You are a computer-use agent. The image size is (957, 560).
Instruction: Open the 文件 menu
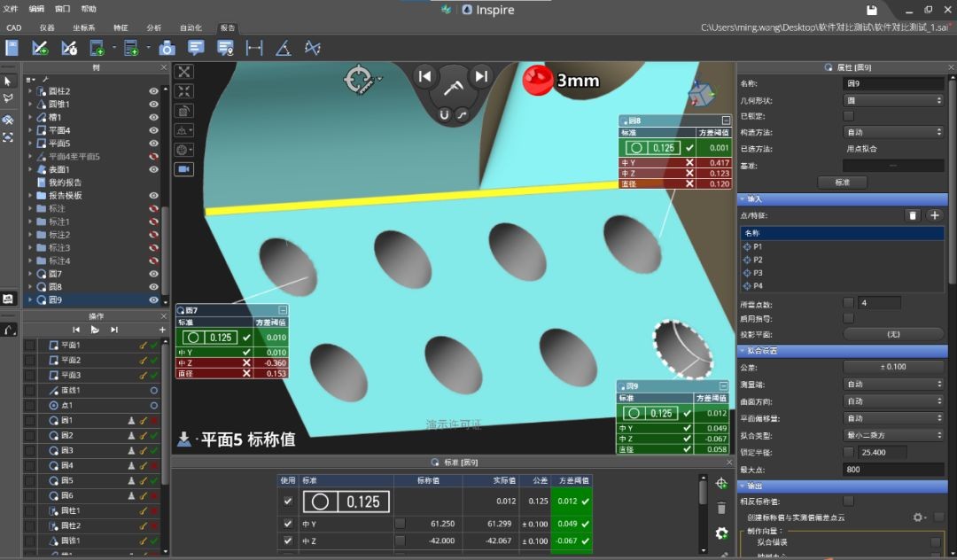[11, 9]
